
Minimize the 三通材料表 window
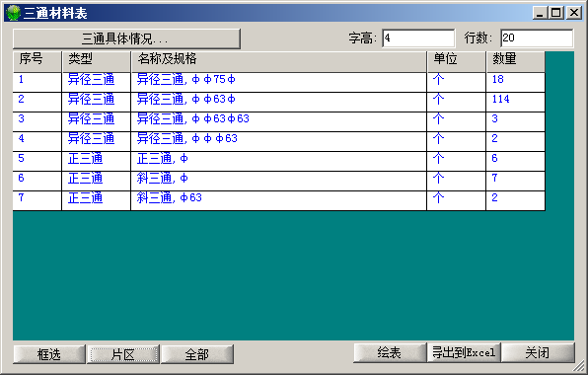point(540,13)
